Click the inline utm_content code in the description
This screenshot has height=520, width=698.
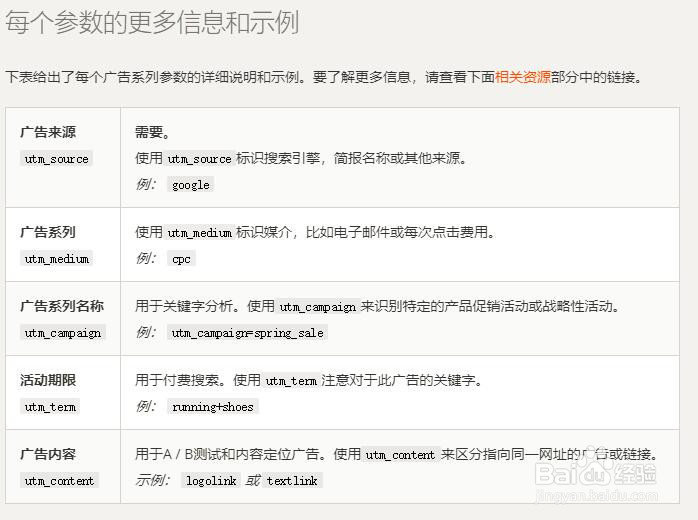[400, 455]
